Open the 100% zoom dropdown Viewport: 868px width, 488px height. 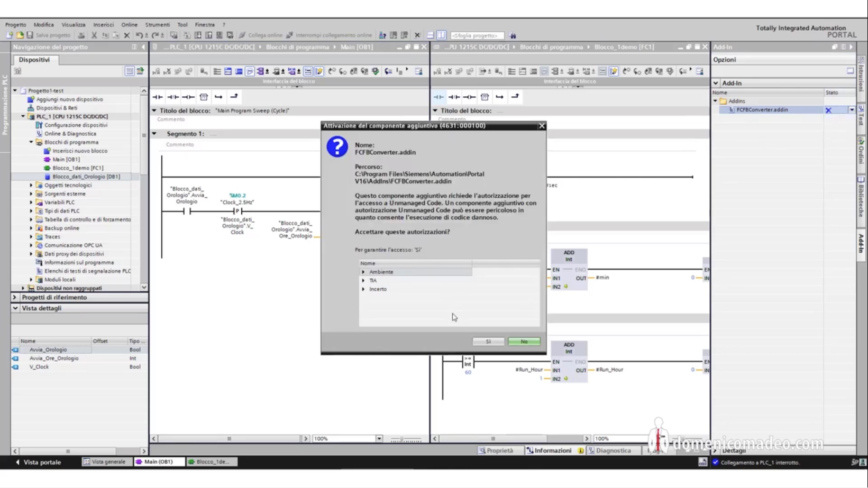pyautogui.click(x=379, y=438)
